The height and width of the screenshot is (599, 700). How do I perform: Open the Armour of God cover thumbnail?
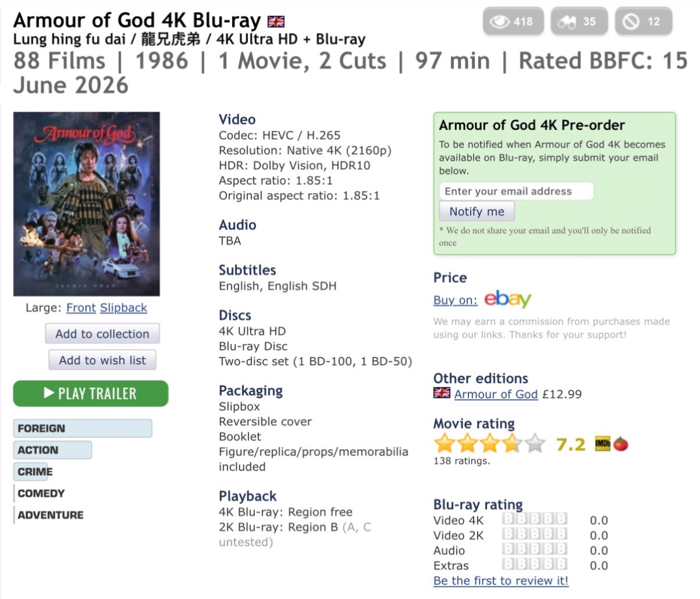point(86,204)
